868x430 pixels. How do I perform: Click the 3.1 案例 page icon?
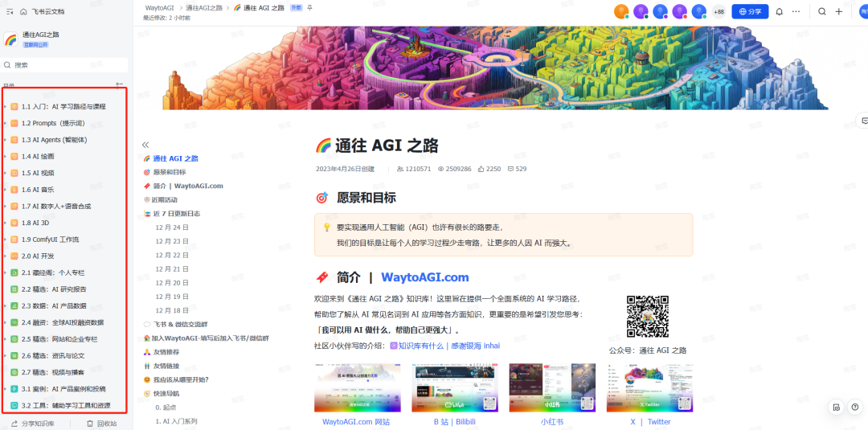[x=14, y=388]
